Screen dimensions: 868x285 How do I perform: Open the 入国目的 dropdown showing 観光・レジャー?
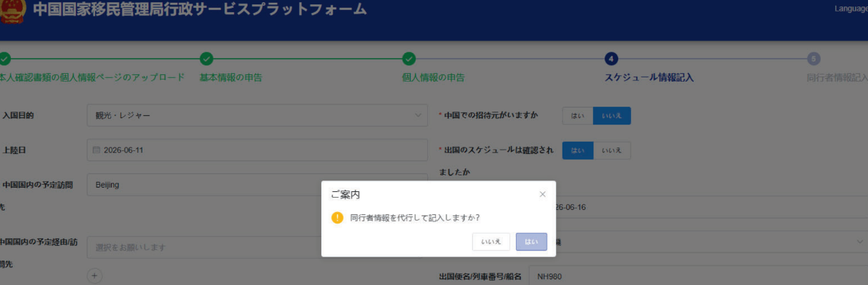[257, 115]
